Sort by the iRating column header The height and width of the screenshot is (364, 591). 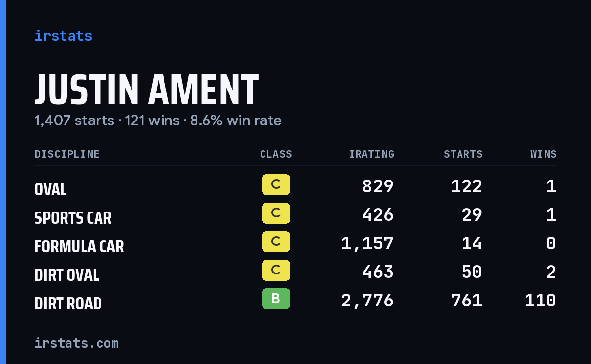pyautogui.click(x=371, y=154)
